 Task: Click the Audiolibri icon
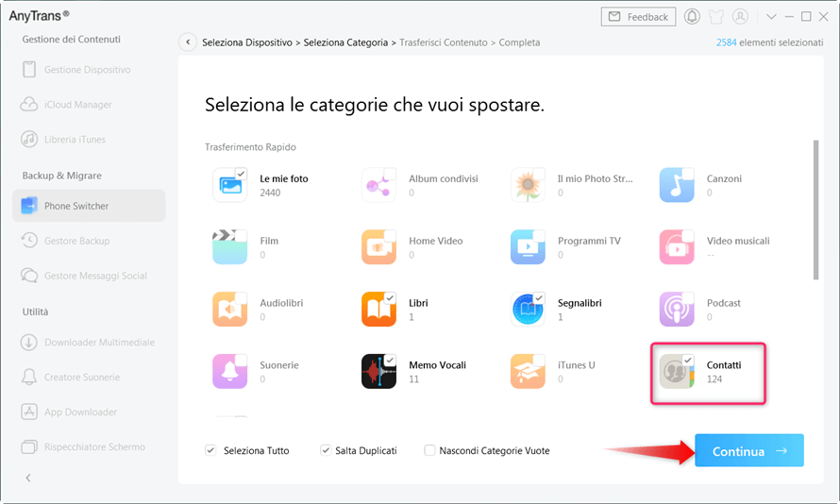click(230, 310)
